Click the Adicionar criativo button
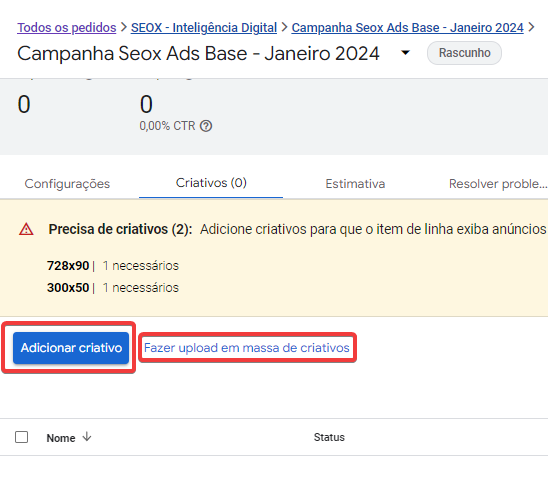Viewport: 548px width, 478px height. point(71,348)
